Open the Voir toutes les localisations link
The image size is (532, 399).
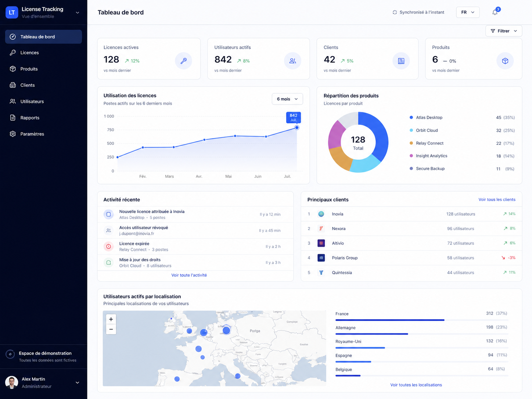tap(416, 385)
